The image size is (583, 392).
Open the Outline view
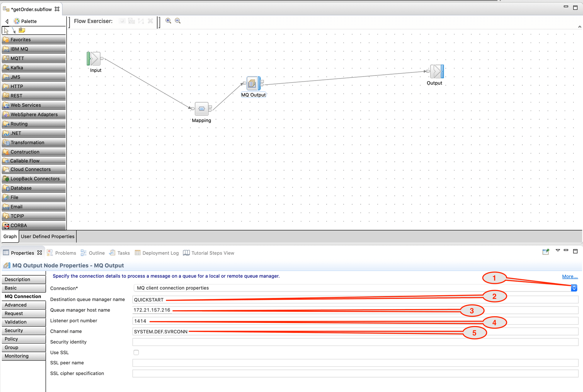pos(97,253)
